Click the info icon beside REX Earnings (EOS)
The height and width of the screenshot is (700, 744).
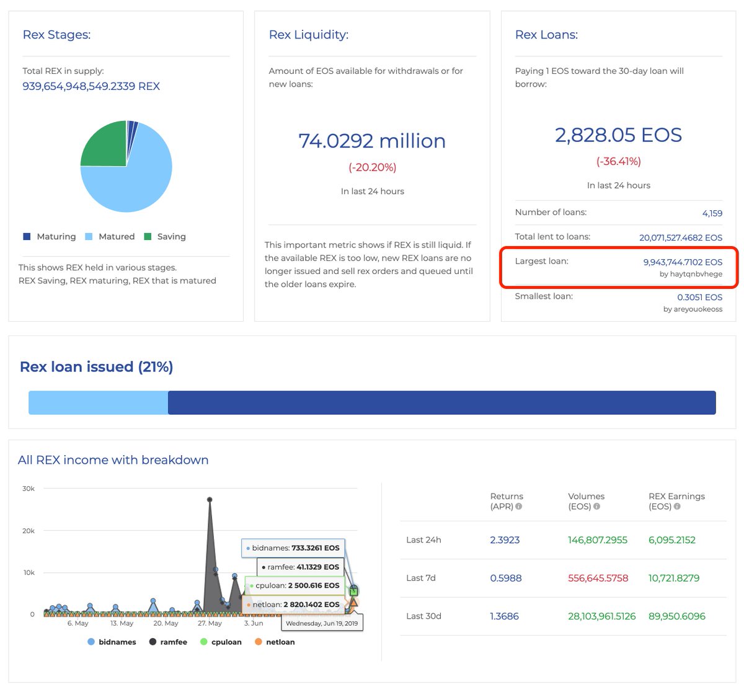(x=677, y=507)
